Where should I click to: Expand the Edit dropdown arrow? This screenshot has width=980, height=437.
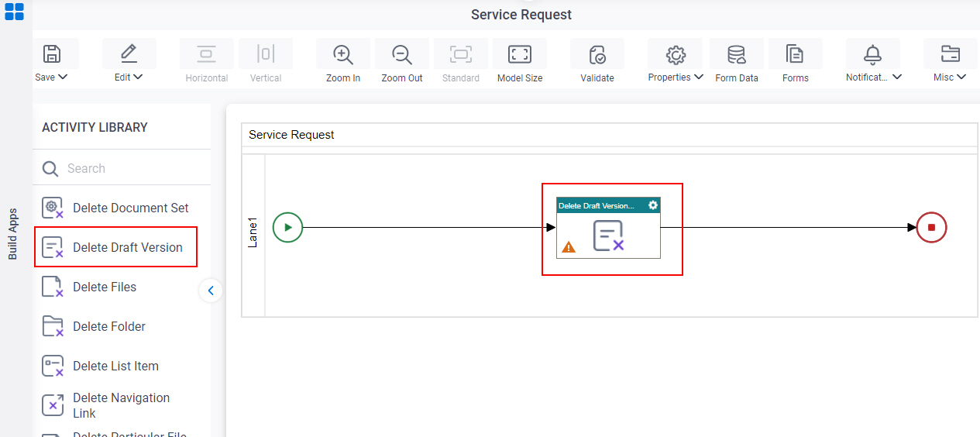tap(139, 77)
